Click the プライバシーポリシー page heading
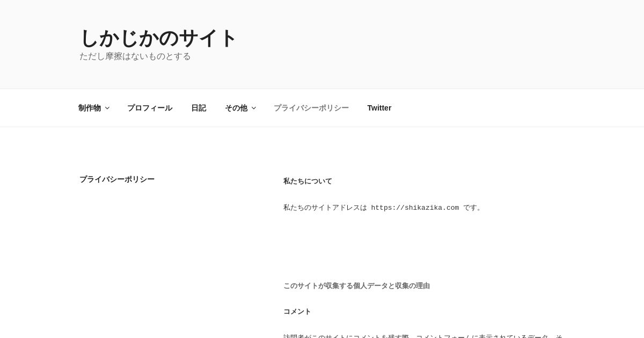The height and width of the screenshot is (338, 644). tap(117, 179)
